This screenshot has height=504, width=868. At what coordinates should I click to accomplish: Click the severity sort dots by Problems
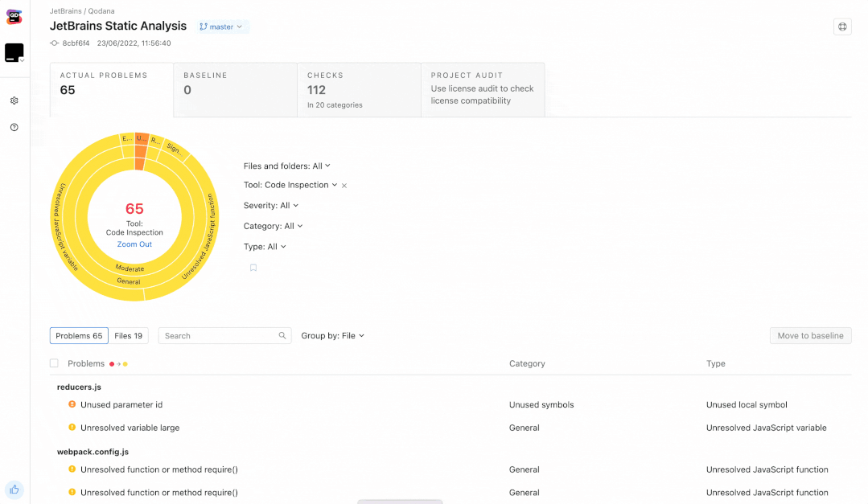click(118, 364)
